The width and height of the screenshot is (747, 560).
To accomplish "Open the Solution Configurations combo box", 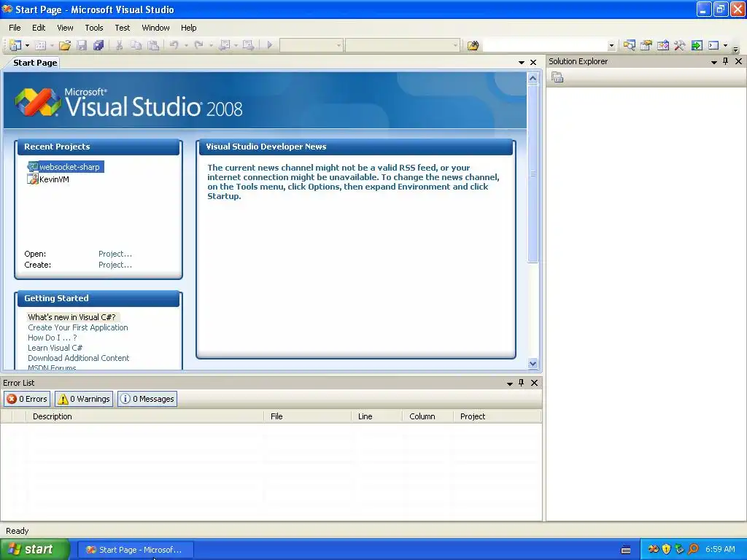I will click(311, 45).
